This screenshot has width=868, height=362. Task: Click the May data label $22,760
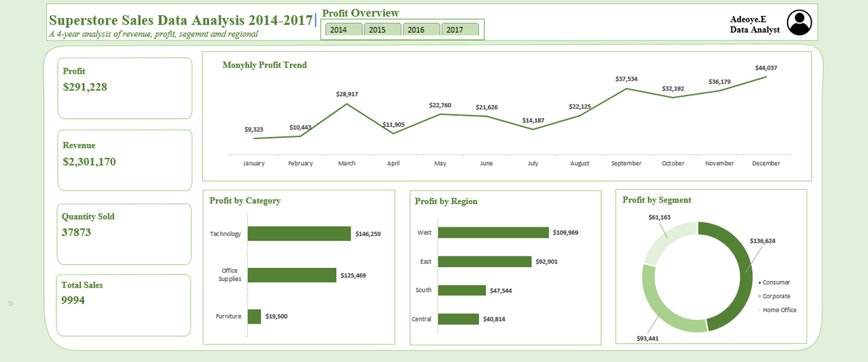coord(440,105)
